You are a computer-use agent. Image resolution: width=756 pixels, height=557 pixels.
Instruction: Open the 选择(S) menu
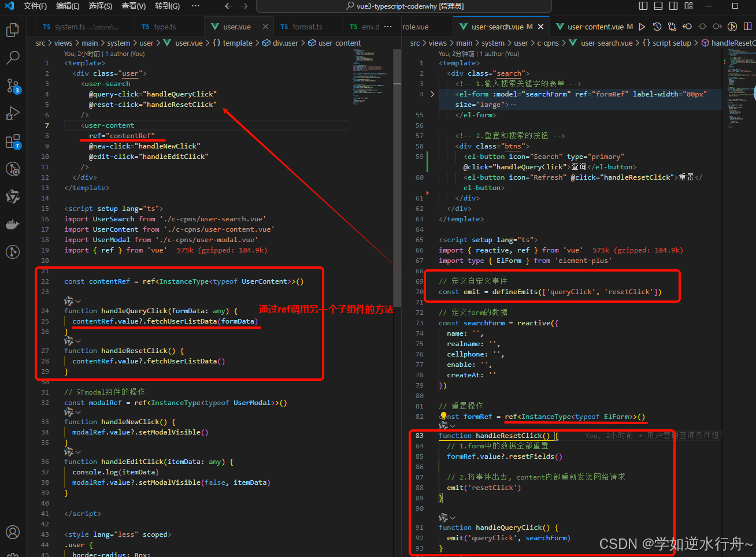pyautogui.click(x=101, y=6)
